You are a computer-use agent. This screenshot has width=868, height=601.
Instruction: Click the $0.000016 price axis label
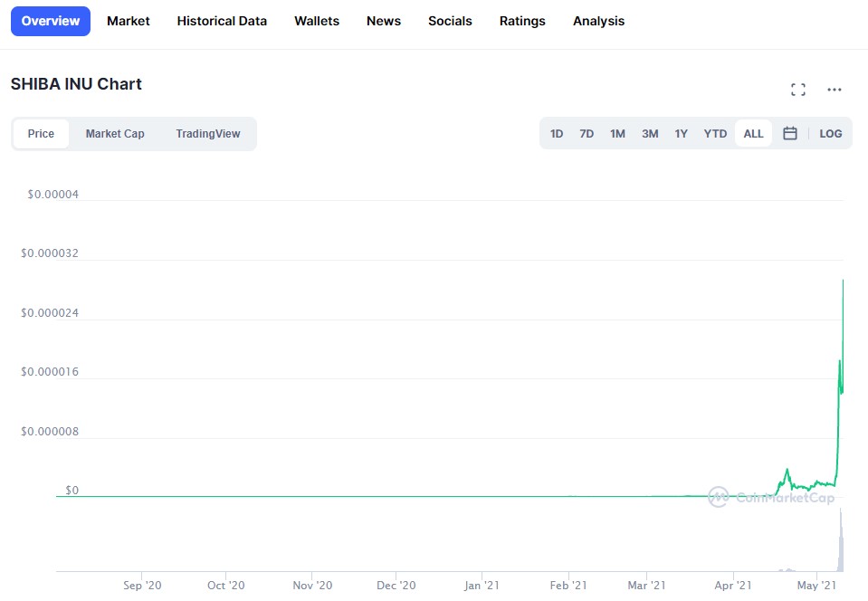coord(50,372)
